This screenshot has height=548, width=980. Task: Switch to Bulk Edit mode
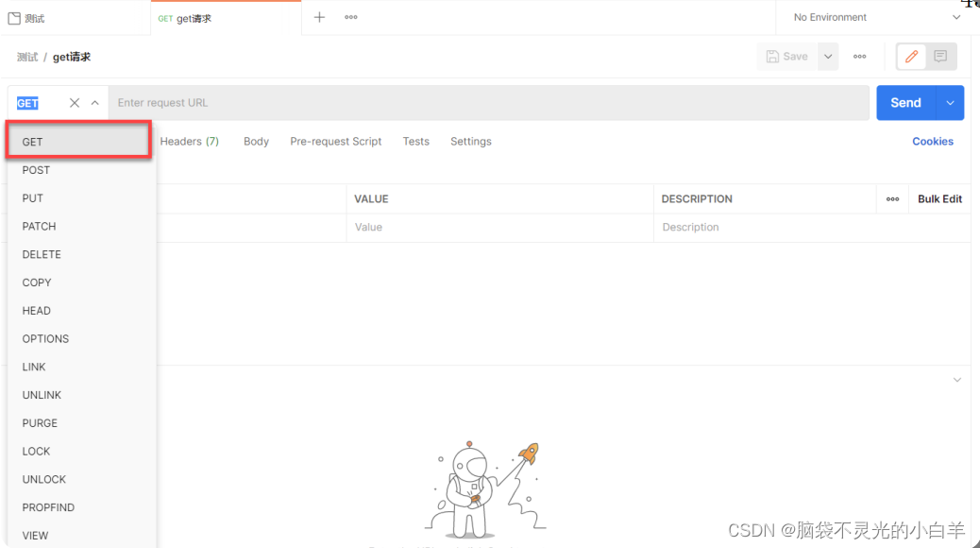939,199
